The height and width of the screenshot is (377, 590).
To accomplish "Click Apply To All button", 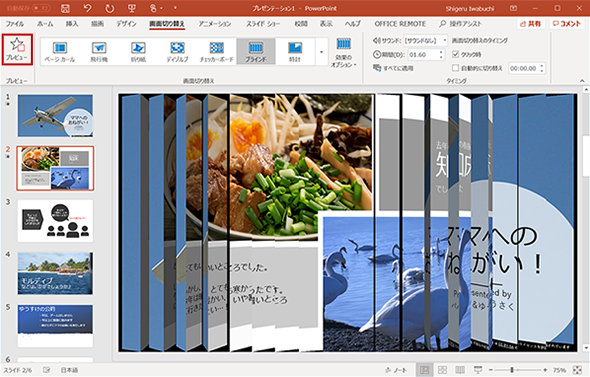I will [393, 68].
